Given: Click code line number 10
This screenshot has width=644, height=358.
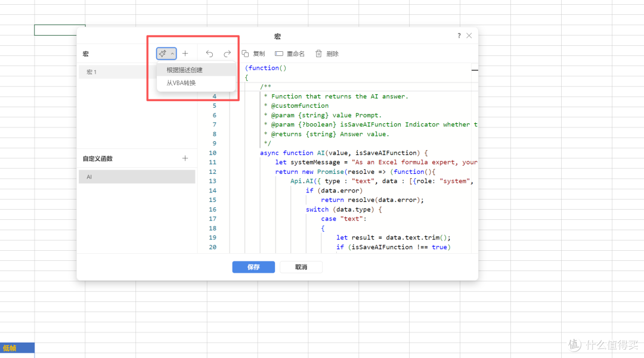Looking at the screenshot, I should [212, 152].
